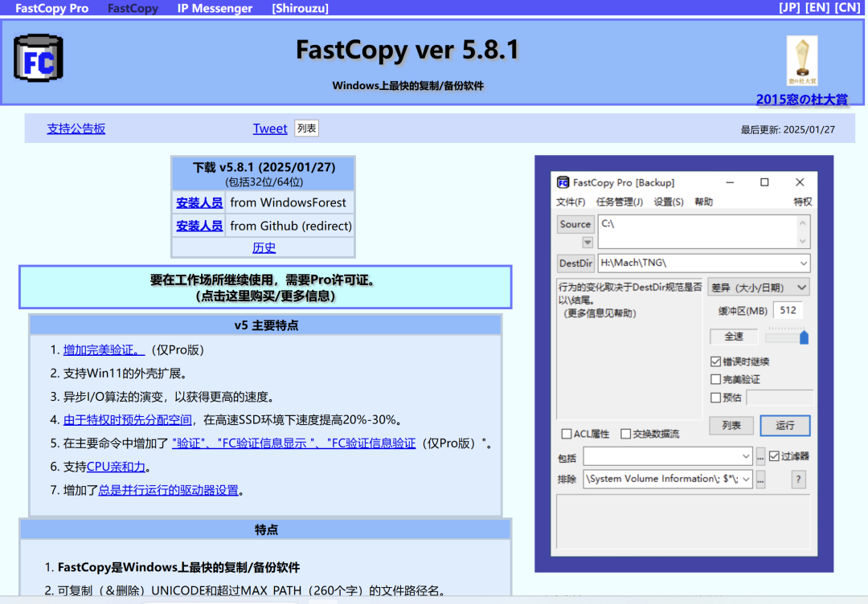868x604 pixels.
Task: Click the 缓冲区(MB) value field
Action: 788,310
